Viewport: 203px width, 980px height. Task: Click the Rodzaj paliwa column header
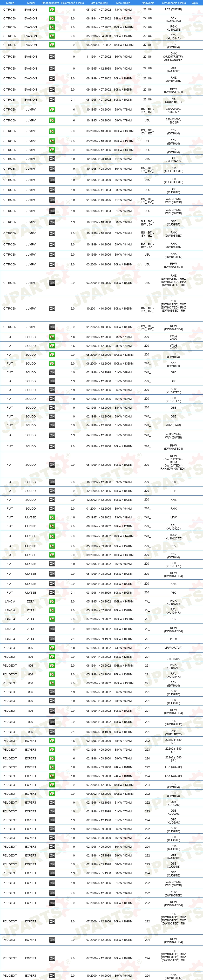coord(50,3)
